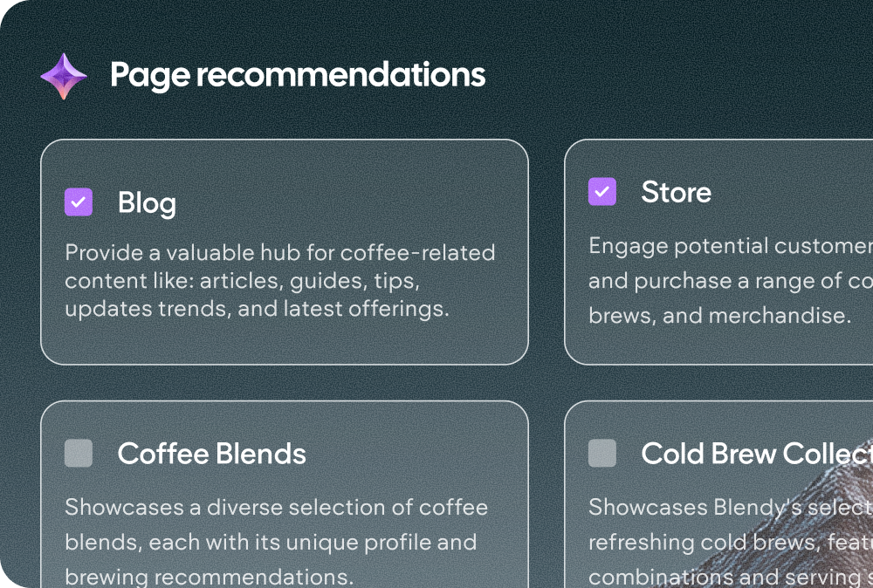Select the Page recommendations heading

tap(298, 75)
